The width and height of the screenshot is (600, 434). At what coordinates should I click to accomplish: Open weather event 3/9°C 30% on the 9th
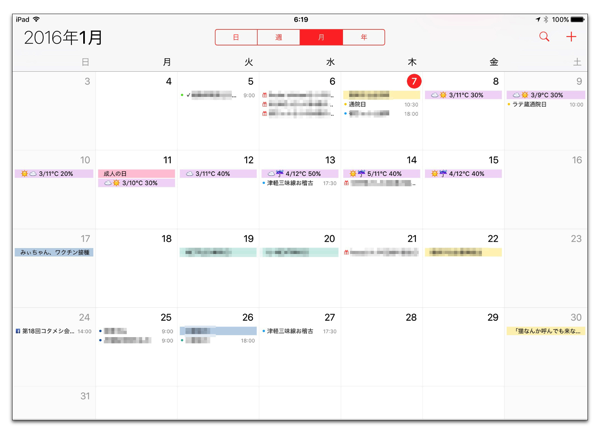click(546, 95)
